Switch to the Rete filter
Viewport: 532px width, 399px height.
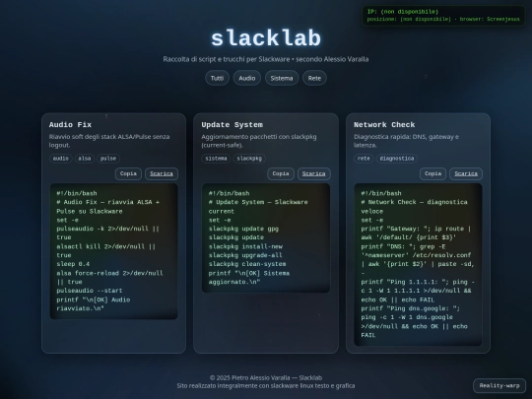click(314, 78)
